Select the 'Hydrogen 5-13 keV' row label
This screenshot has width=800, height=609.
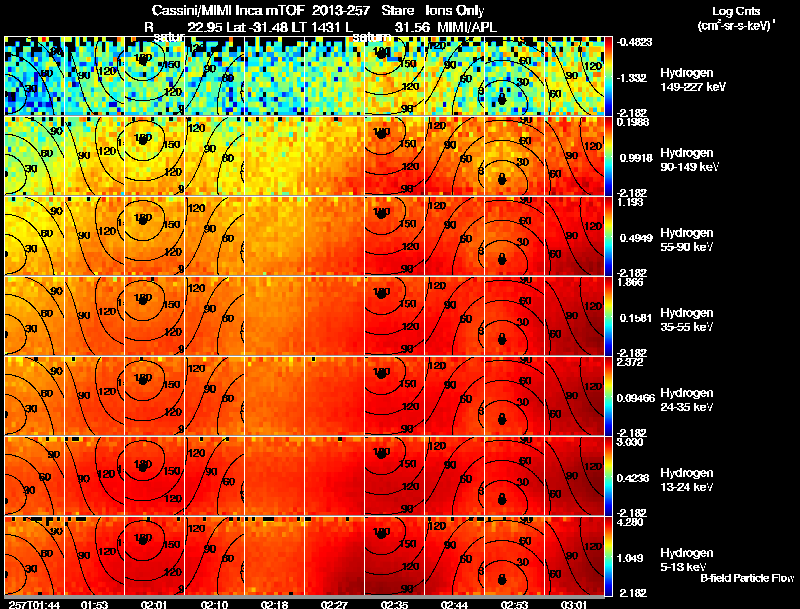coord(687,560)
